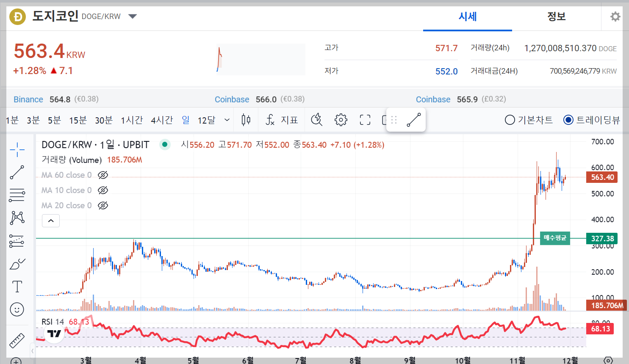The width and height of the screenshot is (629, 364).
Task: Click the 11월 date axis label
Action: tap(517, 360)
